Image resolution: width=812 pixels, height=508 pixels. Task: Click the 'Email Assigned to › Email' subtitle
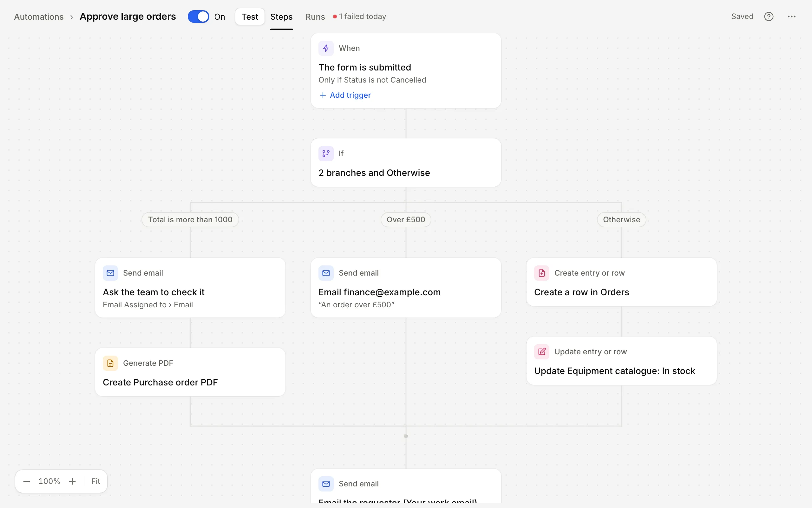(x=147, y=305)
